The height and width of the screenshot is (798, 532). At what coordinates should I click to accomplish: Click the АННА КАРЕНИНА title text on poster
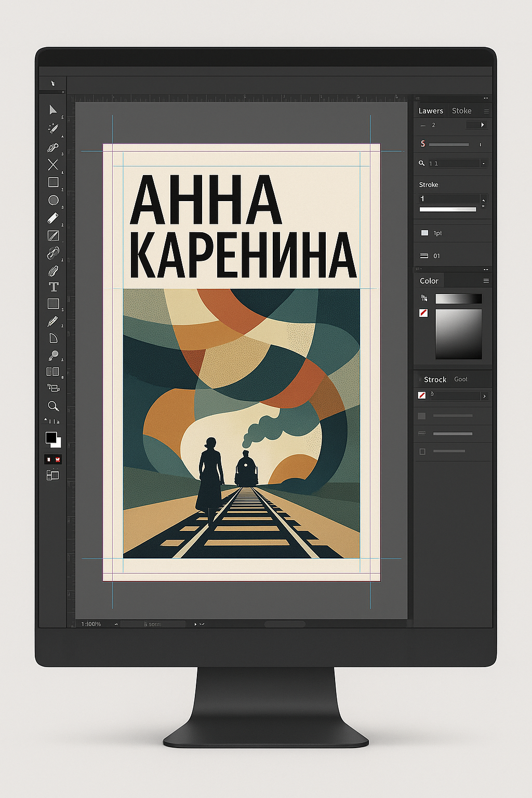coord(243,227)
